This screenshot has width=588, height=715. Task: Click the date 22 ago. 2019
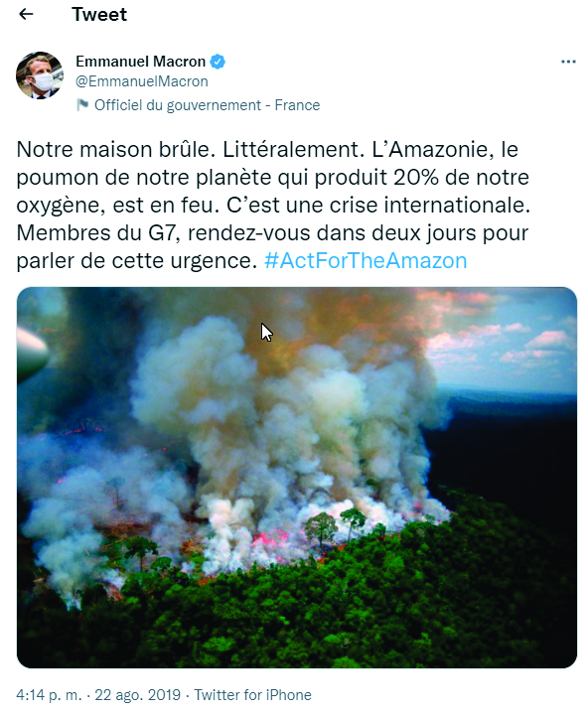[137, 695]
